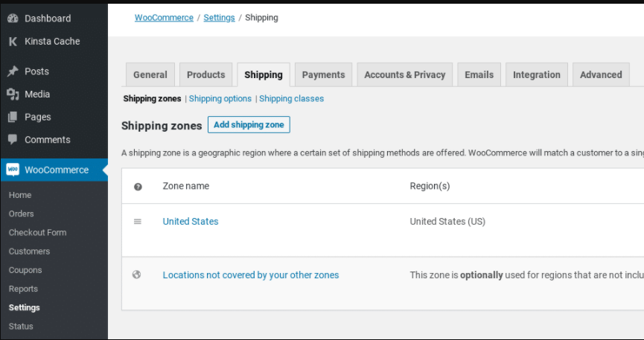Select the Advanced settings tab
The image size is (644, 340).
(x=601, y=74)
